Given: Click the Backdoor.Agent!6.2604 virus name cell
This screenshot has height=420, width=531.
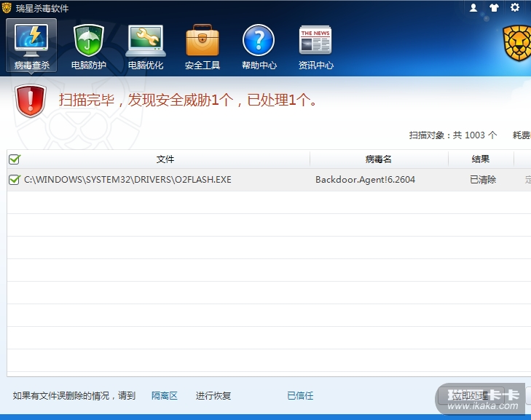Looking at the screenshot, I should pyautogui.click(x=366, y=180).
